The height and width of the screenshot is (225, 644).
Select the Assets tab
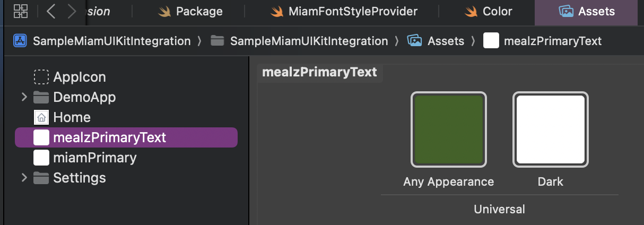pos(587,11)
